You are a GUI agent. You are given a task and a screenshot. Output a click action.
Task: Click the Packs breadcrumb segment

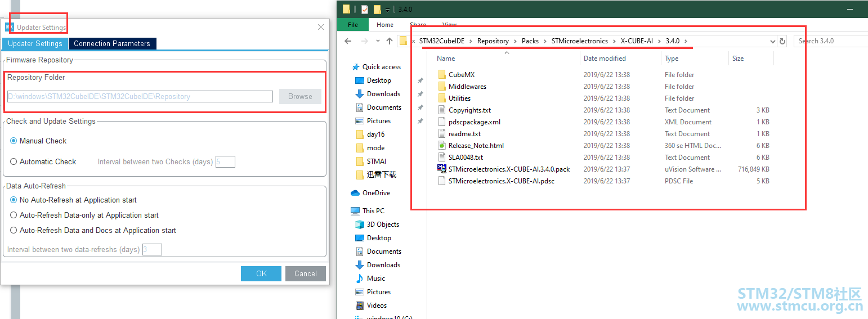click(x=530, y=41)
